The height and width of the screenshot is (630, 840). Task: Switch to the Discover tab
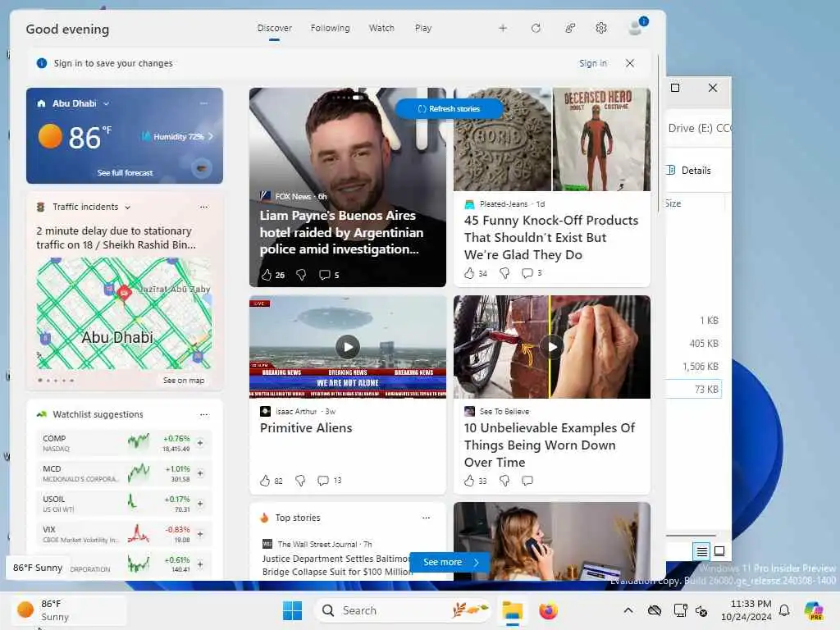click(274, 28)
